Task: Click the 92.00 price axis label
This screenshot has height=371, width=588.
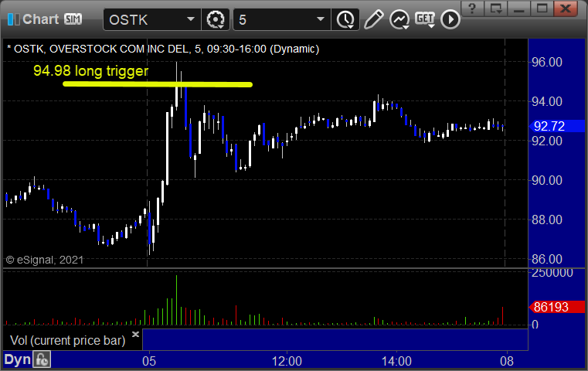Action: pos(547,141)
